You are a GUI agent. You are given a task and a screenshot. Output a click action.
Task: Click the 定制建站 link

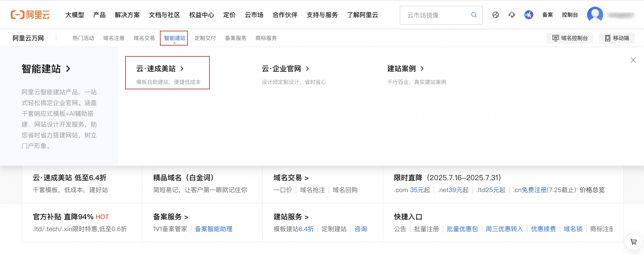tap(334, 229)
